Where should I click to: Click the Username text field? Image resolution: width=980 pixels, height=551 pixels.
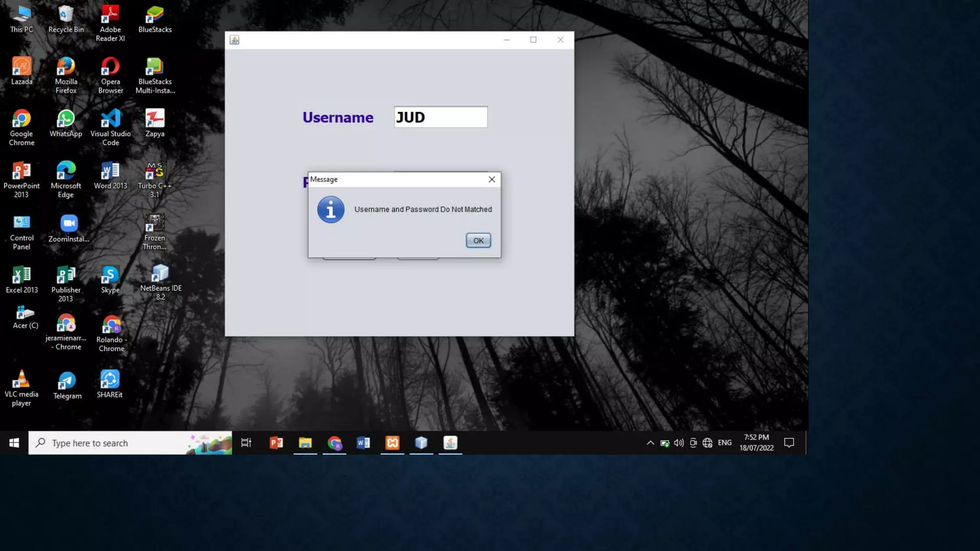[x=440, y=117]
